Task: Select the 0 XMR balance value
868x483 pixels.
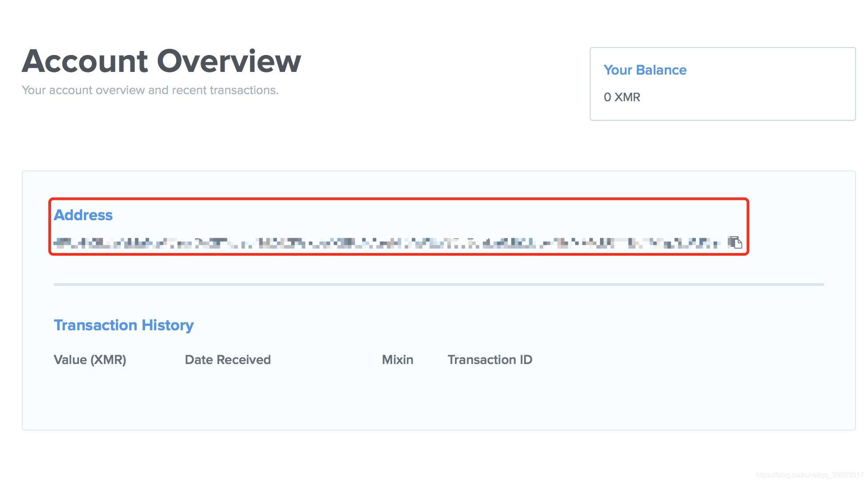Action: (x=622, y=97)
